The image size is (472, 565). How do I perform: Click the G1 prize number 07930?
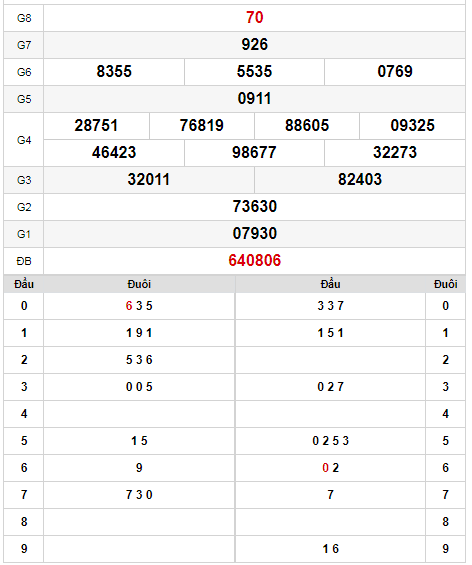(x=254, y=233)
